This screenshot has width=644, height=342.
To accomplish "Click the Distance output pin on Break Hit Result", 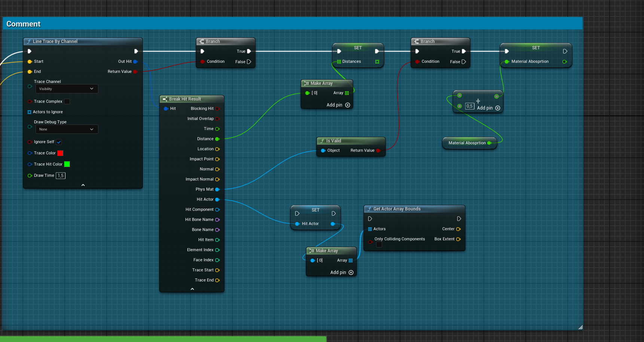I will pyautogui.click(x=217, y=139).
